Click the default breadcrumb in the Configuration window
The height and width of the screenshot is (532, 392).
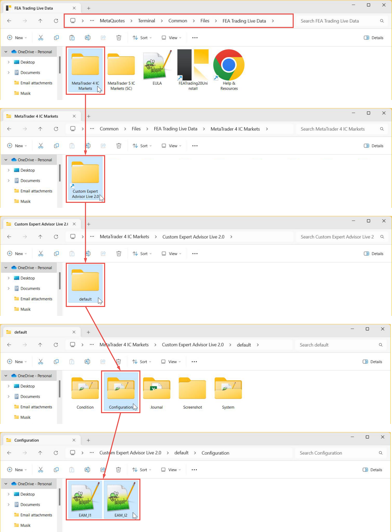coord(181,453)
